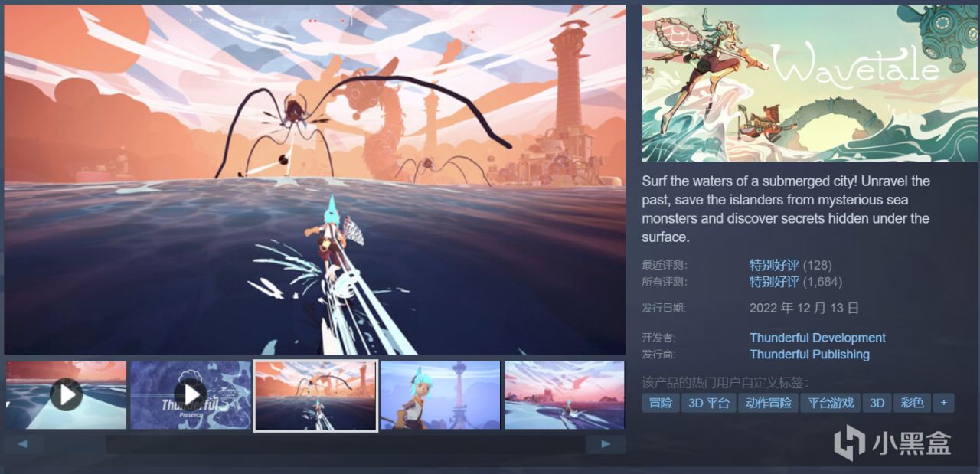Click the 该产品的热门用户自定义标签 heading
This screenshot has width=980, height=474.
pos(725,382)
